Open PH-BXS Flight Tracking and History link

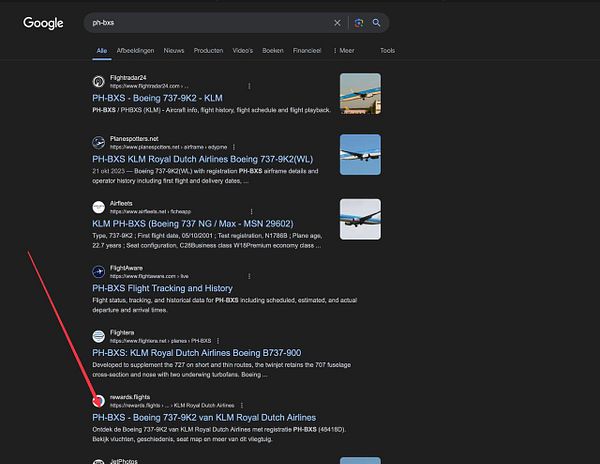point(162,288)
